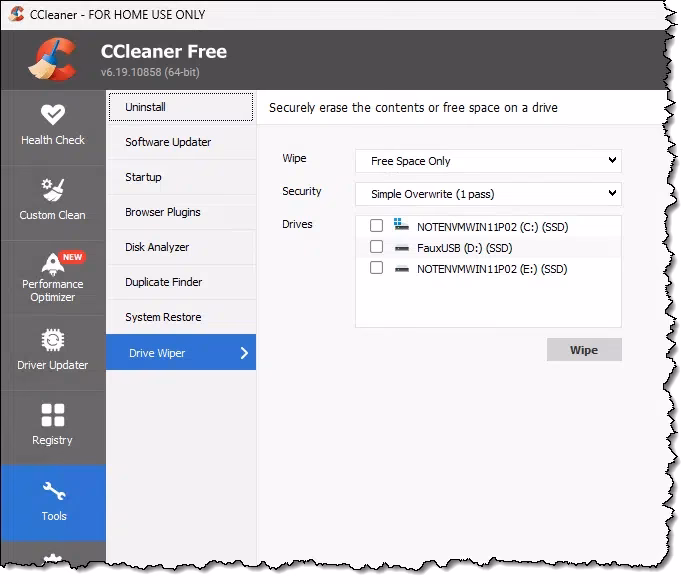Click the CCleaner logo in header

53,59
